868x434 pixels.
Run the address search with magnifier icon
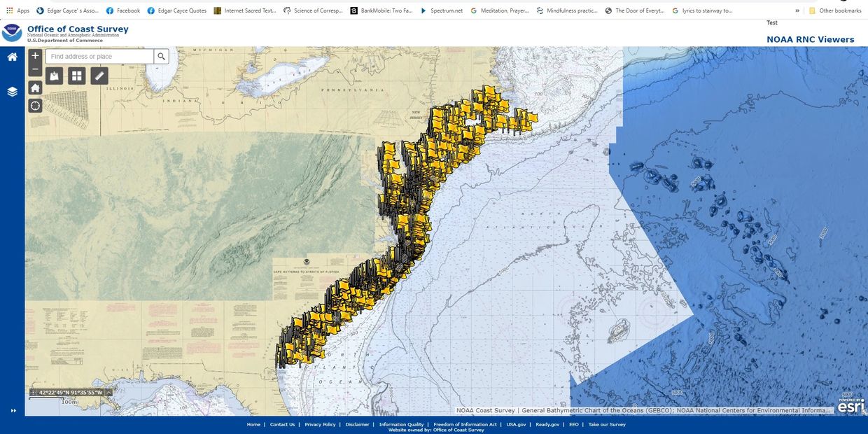(x=161, y=56)
